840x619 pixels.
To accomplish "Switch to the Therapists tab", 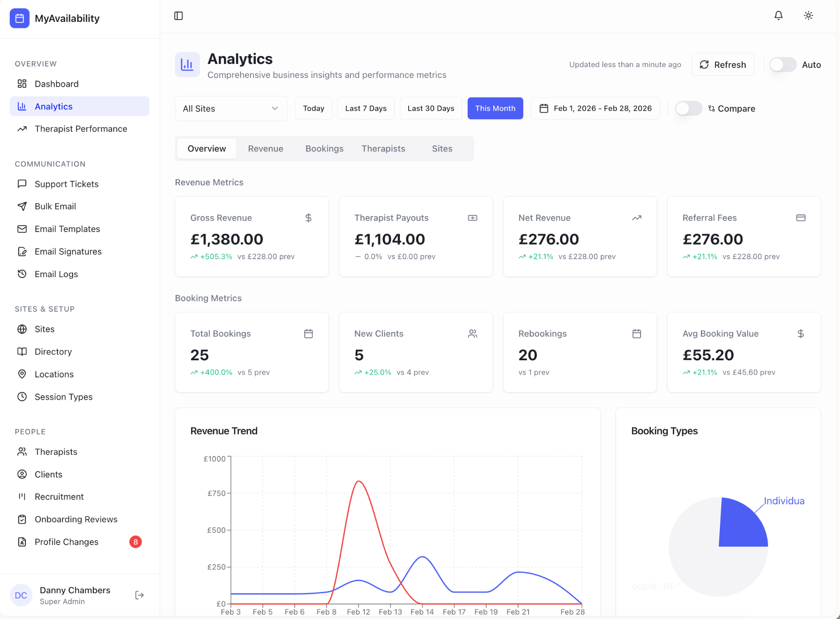I will 383,148.
